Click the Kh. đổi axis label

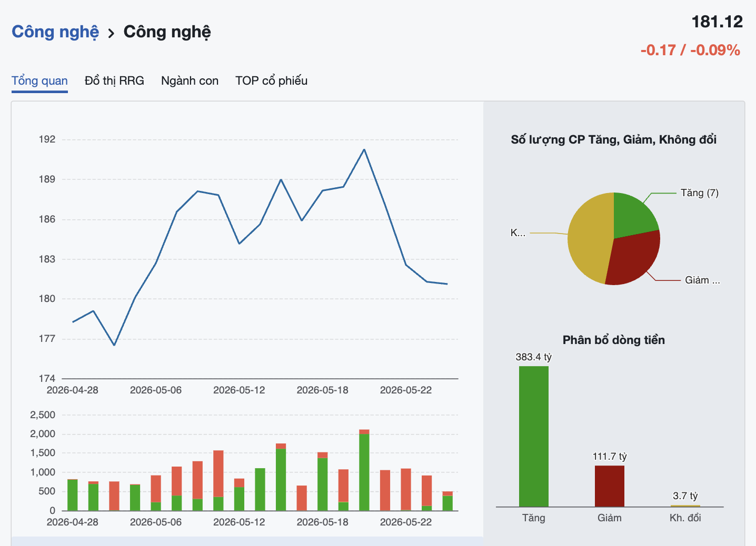pos(685,518)
